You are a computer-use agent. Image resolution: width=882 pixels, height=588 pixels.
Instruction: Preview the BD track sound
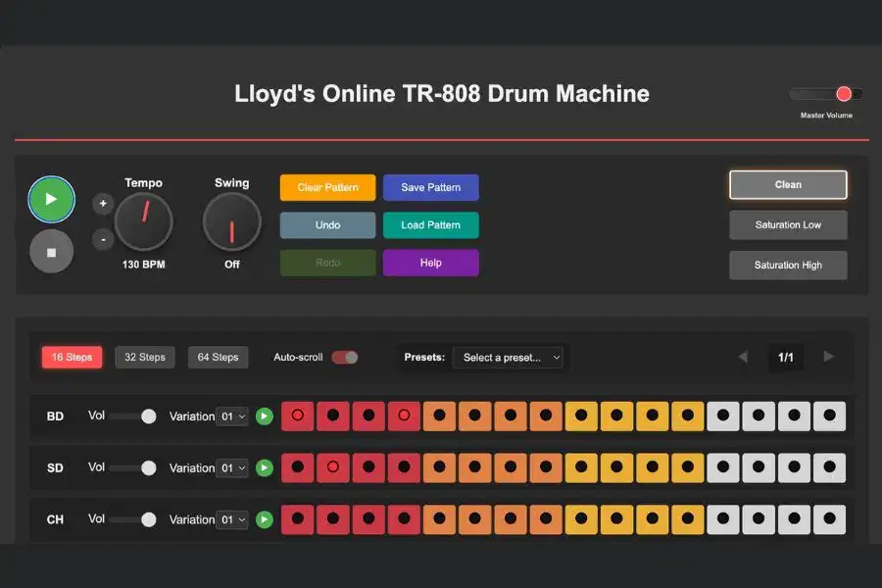(264, 416)
